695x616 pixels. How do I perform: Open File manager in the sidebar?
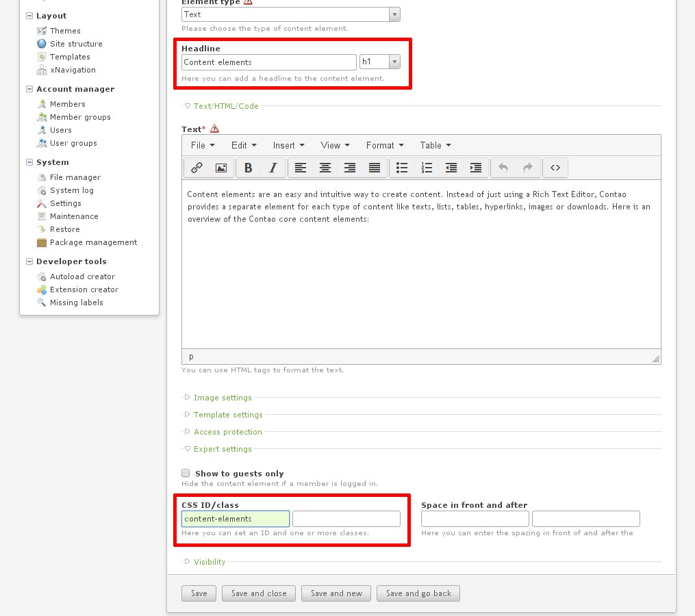pos(75,177)
